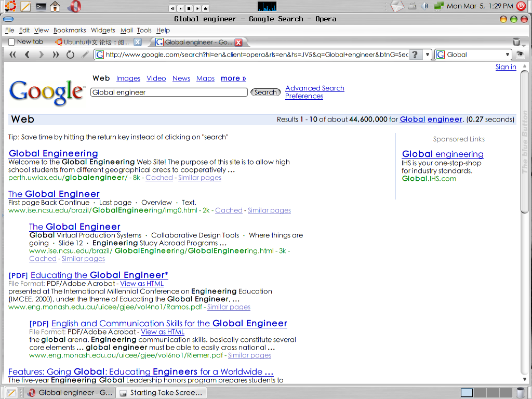
Task: Open the Tools menu
Action: pos(144,30)
